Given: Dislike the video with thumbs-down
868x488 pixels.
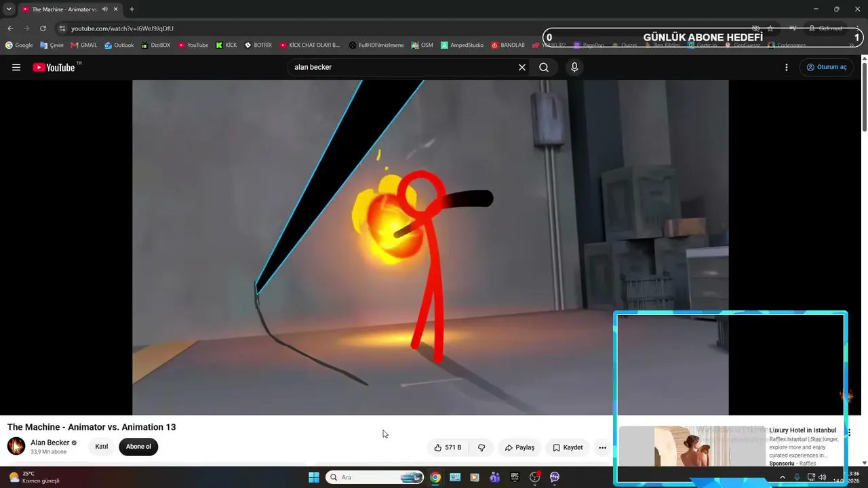Looking at the screenshot, I should click(x=481, y=447).
